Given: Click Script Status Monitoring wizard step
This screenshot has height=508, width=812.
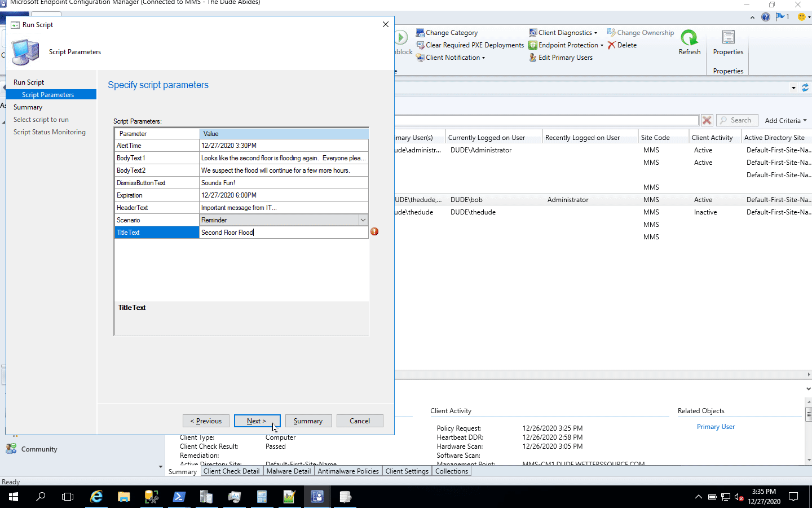Looking at the screenshot, I should [x=50, y=132].
